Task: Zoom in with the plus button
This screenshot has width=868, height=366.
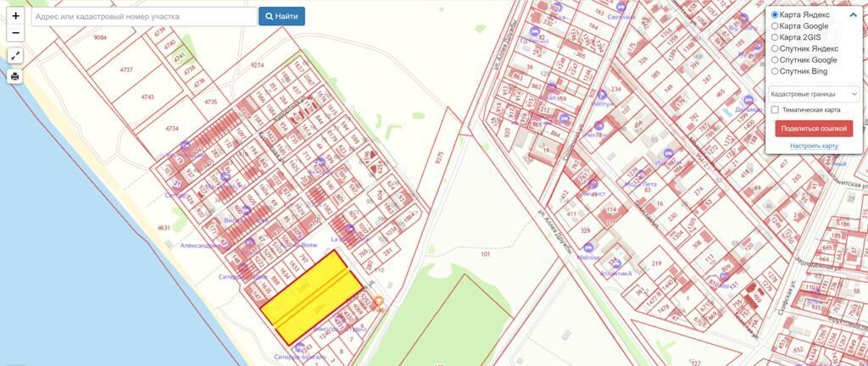Action: click(15, 16)
